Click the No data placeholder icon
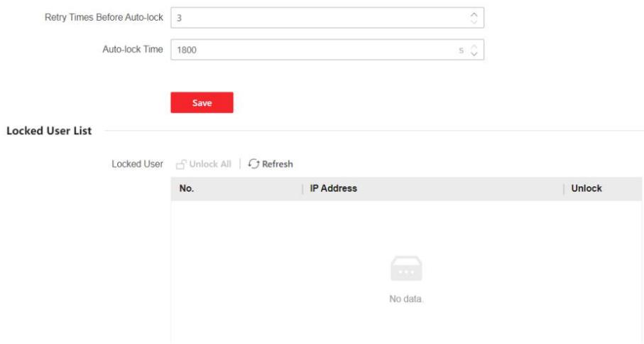644x344 pixels. click(406, 269)
